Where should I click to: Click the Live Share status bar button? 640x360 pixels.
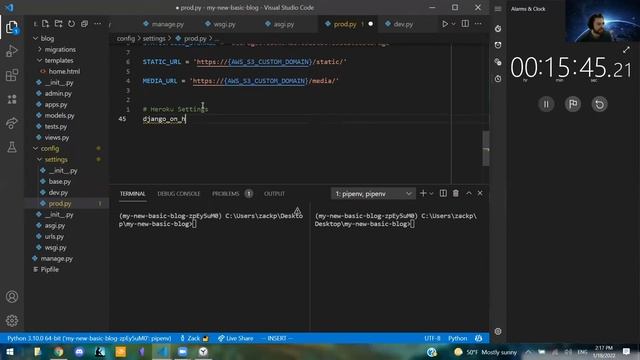pos(236,338)
